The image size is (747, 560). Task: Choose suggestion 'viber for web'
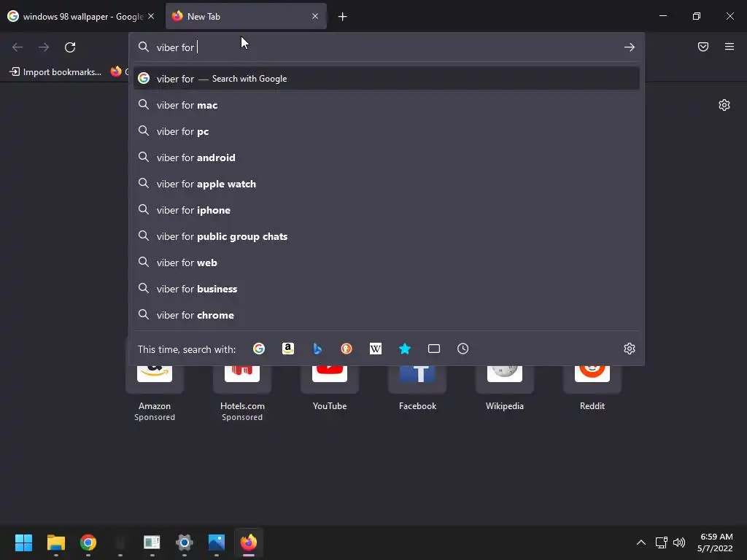coord(387,262)
